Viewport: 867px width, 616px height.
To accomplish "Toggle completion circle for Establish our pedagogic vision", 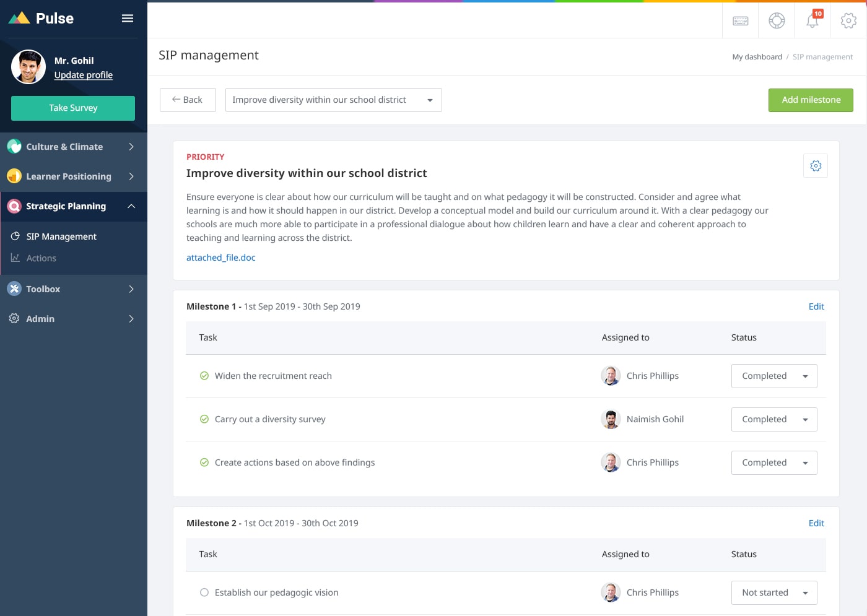I will pyautogui.click(x=204, y=592).
